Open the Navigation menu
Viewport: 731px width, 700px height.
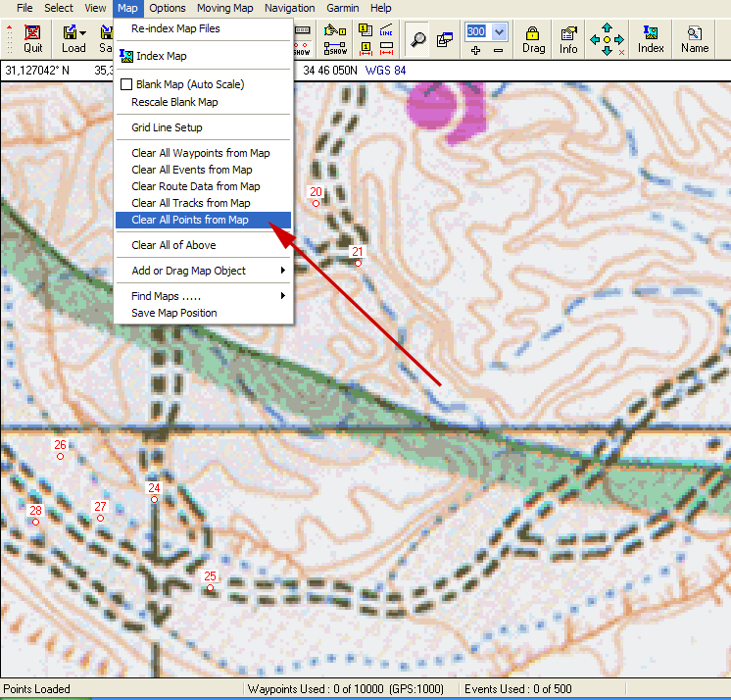pyautogui.click(x=289, y=8)
